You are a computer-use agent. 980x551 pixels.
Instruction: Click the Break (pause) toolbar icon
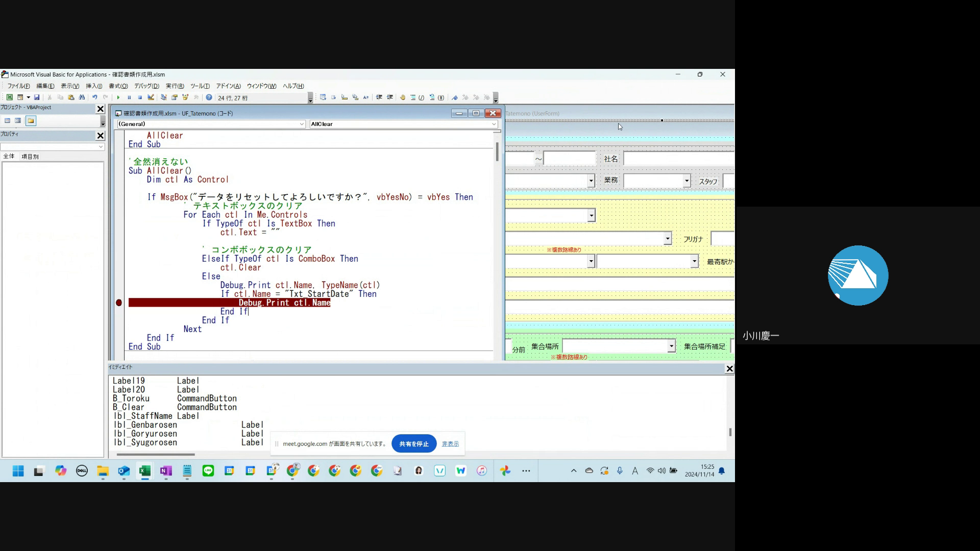click(x=129, y=97)
